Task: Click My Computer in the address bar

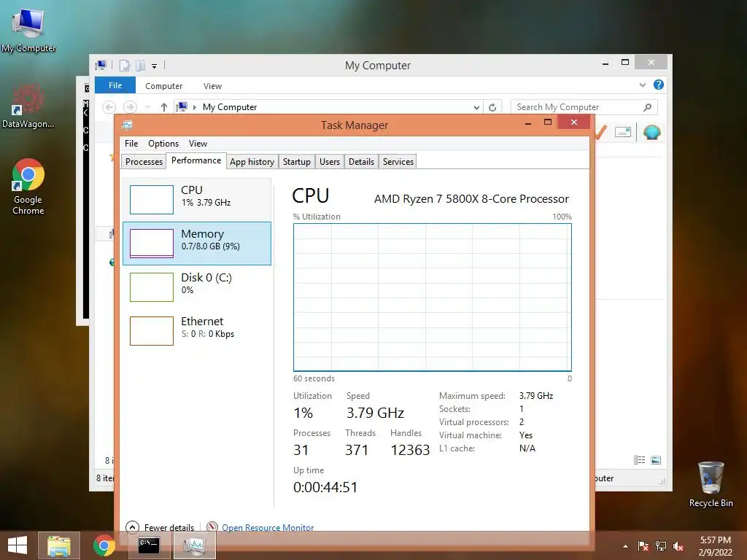Action: [x=230, y=107]
